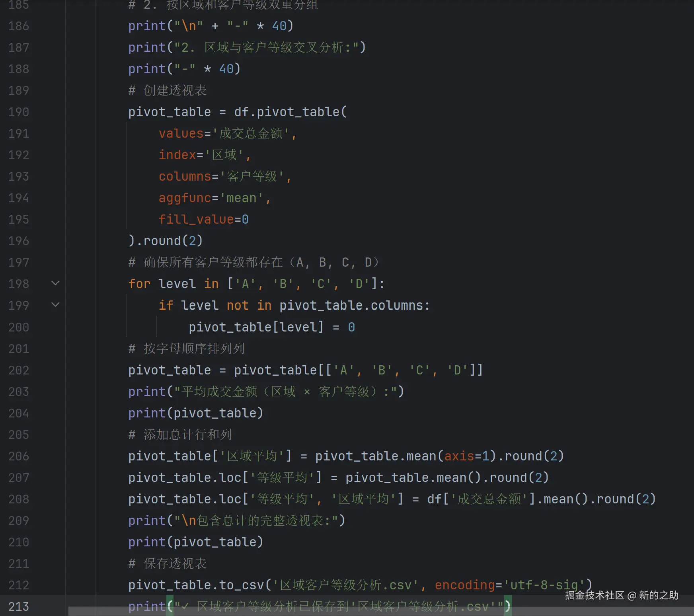
Task: Click line number 206 in the gutter
Action: [x=19, y=456]
